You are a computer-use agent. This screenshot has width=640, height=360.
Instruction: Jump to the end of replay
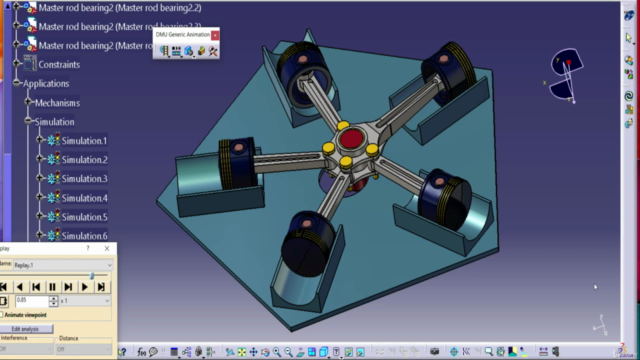pyautogui.click(x=101, y=287)
